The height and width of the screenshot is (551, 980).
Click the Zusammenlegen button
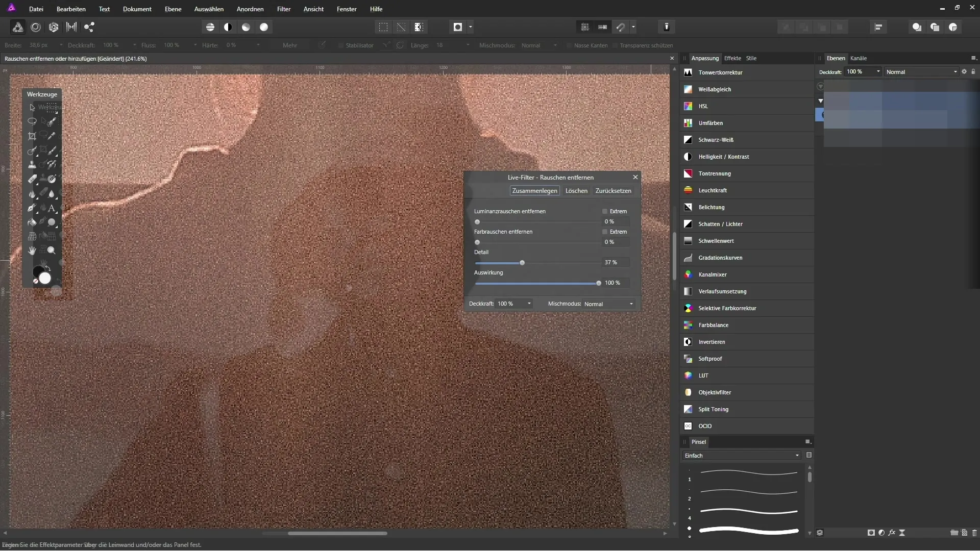[x=534, y=191]
